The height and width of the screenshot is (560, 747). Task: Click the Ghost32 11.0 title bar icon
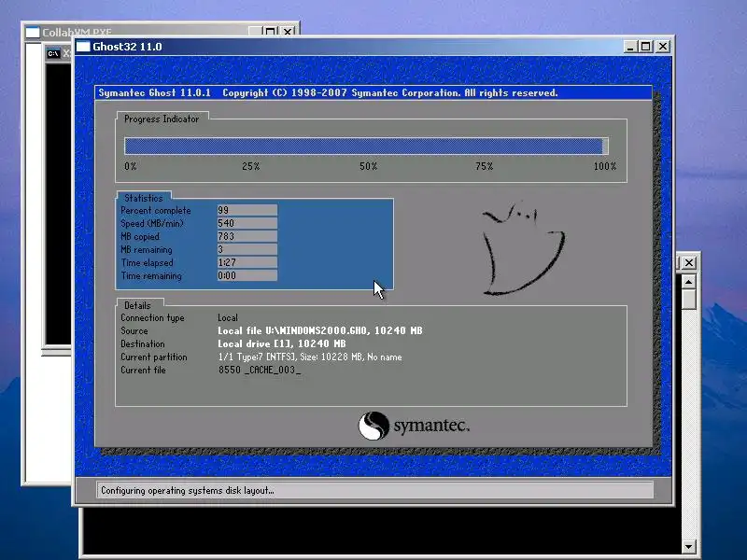[x=83, y=47]
